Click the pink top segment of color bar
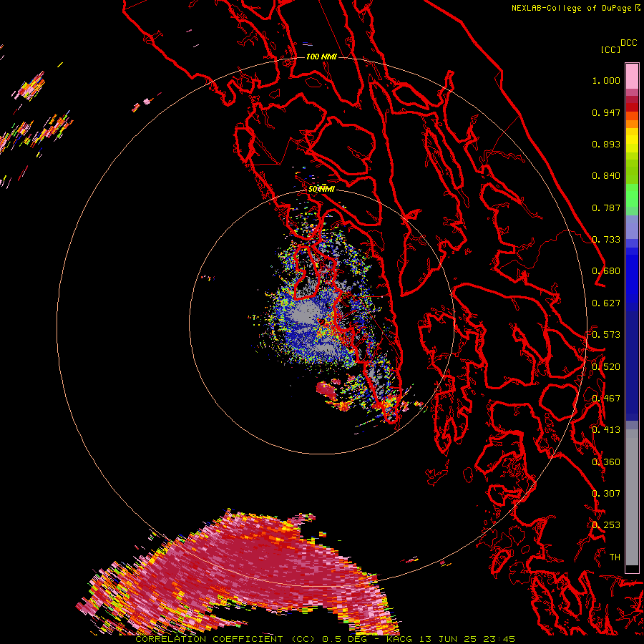Image resolution: width=644 pixels, height=644 pixels. point(632,77)
